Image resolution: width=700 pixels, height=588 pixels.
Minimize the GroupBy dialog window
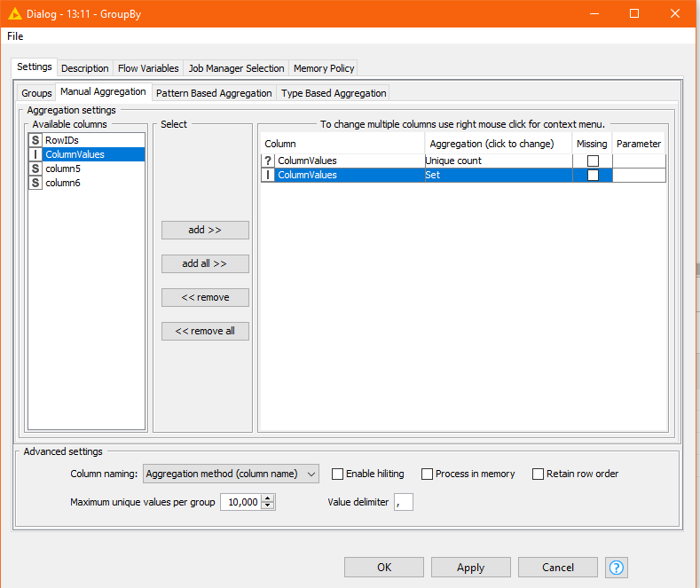click(594, 13)
